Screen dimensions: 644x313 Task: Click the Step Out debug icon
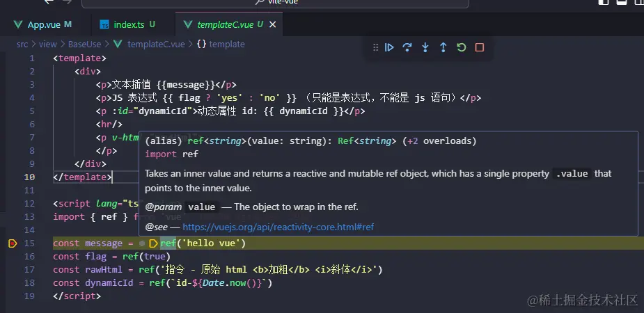pos(443,47)
